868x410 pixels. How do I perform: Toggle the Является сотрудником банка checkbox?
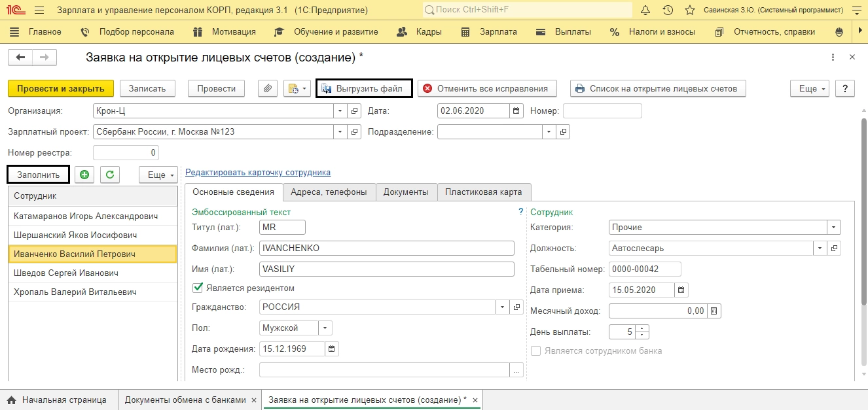(535, 351)
